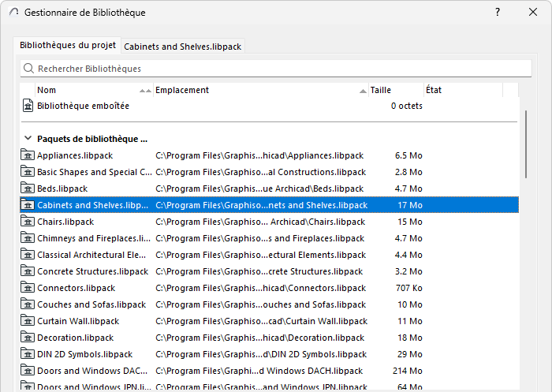Select Connectors.libpack in the list
Image resolution: width=552 pixels, height=392 pixels.
pos(76,288)
